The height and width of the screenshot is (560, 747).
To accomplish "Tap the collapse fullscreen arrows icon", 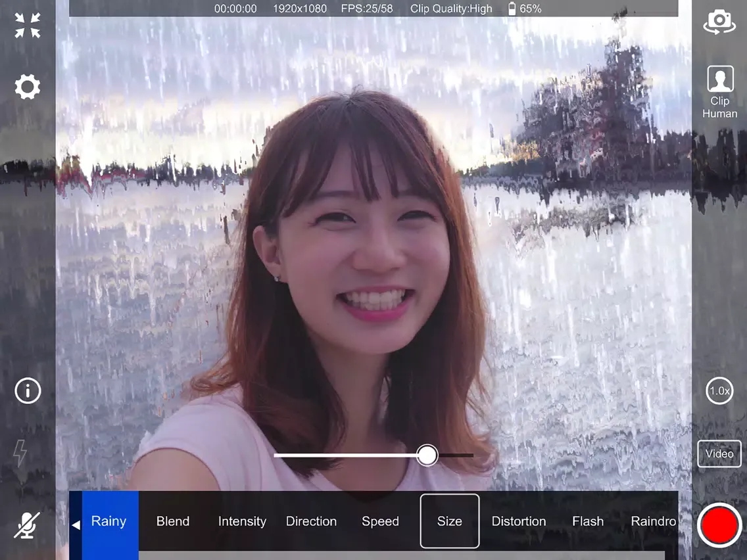I will click(x=28, y=26).
